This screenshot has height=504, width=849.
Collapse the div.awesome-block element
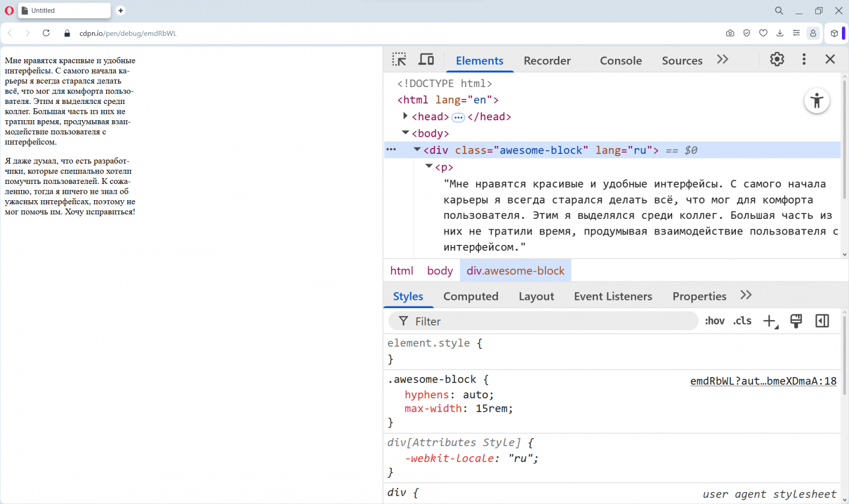pos(417,149)
